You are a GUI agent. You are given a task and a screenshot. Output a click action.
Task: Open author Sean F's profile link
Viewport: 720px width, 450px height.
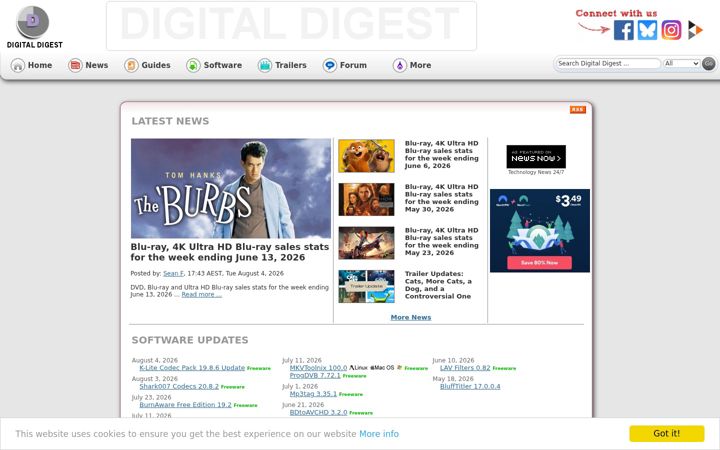(173, 273)
